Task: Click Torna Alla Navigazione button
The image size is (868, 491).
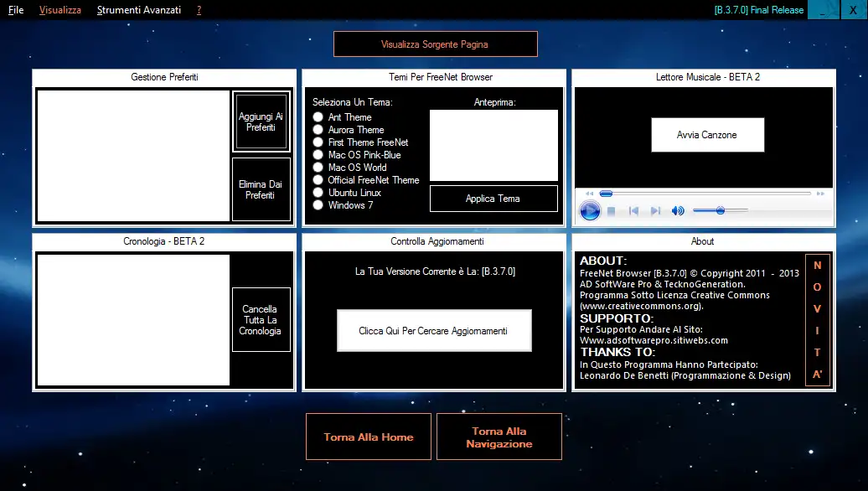Action: (499, 437)
